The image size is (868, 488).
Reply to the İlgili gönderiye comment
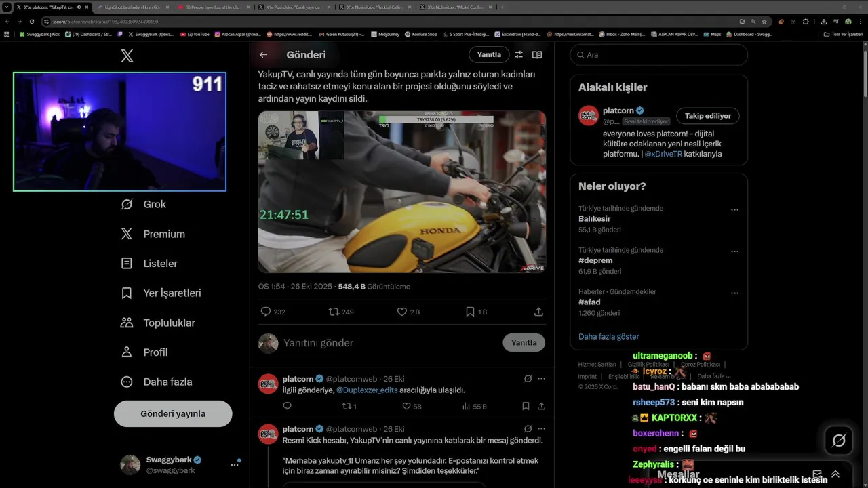(x=287, y=406)
